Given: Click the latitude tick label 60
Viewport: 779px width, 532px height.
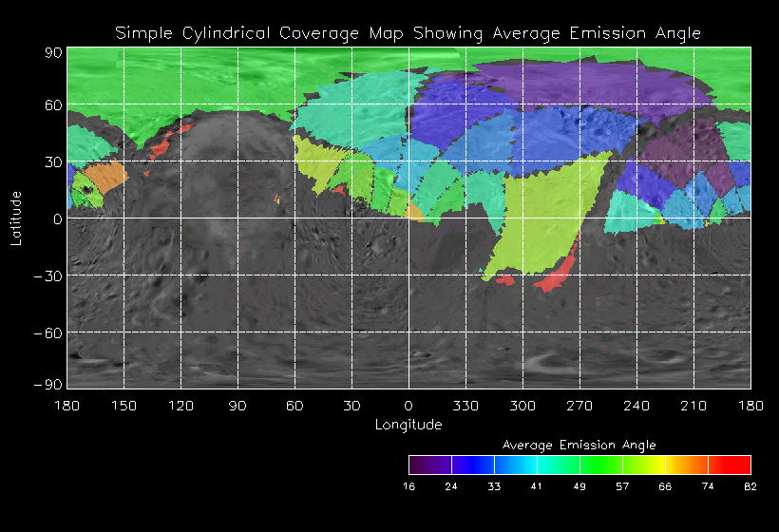Looking at the screenshot, I should pos(53,104).
